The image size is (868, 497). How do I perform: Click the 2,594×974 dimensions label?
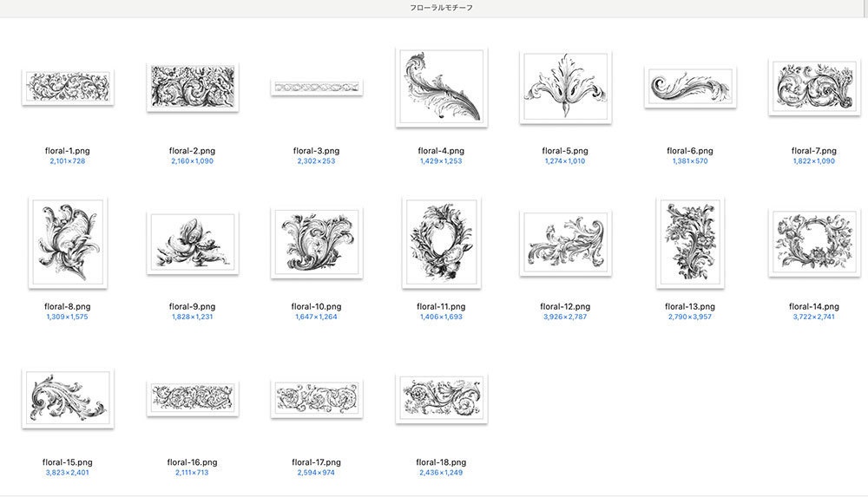tap(317, 473)
